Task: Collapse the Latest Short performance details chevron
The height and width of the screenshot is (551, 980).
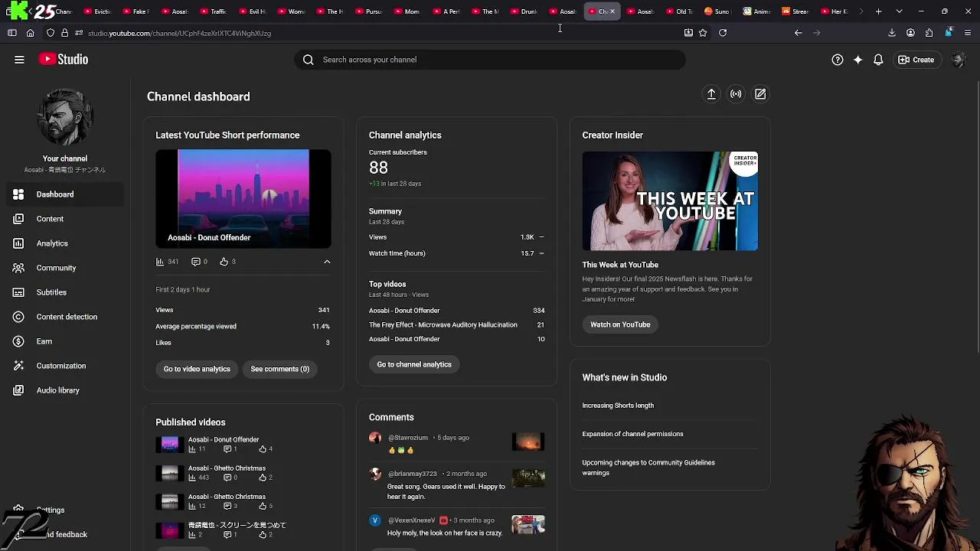Action: click(327, 262)
